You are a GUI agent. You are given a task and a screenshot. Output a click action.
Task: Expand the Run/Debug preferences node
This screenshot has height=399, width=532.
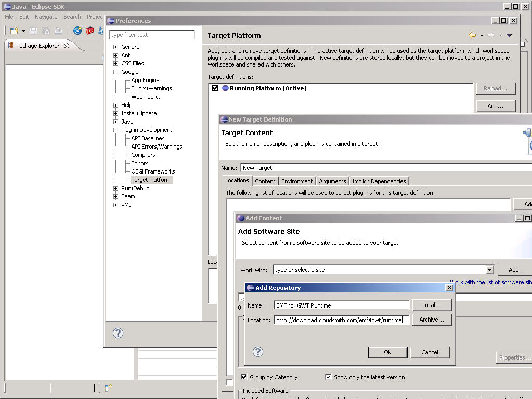[x=115, y=188]
